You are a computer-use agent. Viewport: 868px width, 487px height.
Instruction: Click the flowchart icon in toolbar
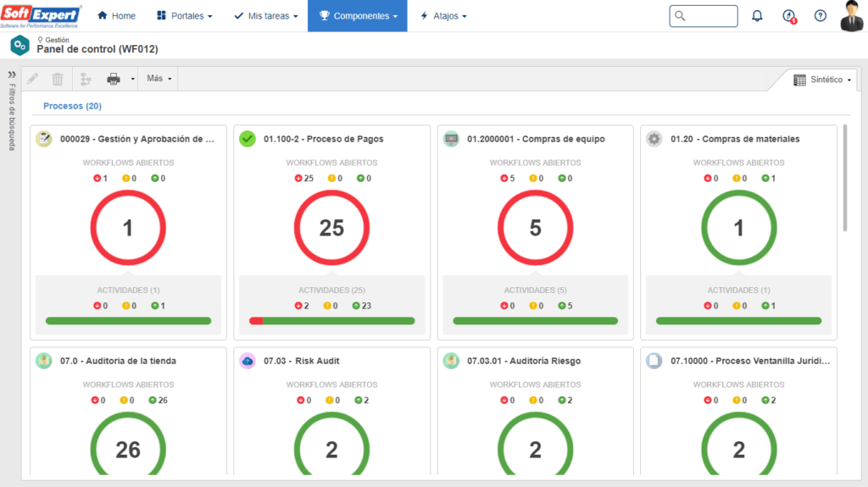point(86,79)
